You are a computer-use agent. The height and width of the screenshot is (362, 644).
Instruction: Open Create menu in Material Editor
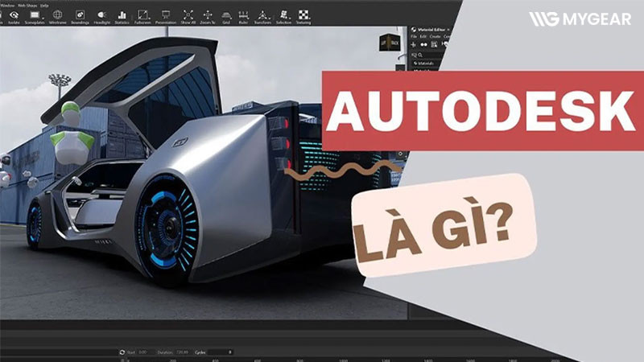pos(435,36)
